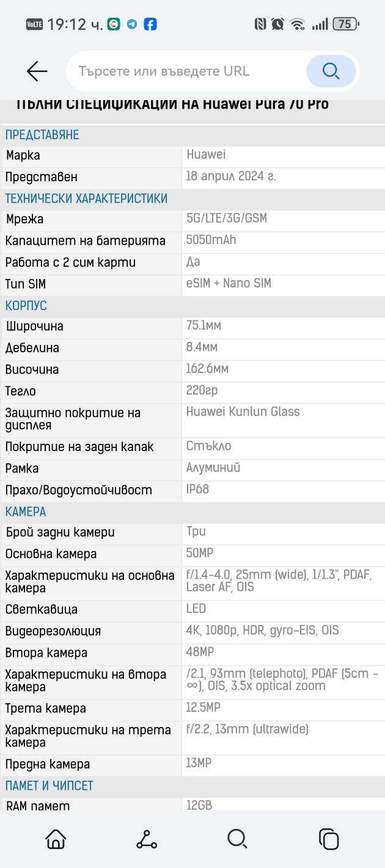This screenshot has height=868, width=385.
Task: Tap the 18 април 2024 г. date value
Action: pos(231,176)
